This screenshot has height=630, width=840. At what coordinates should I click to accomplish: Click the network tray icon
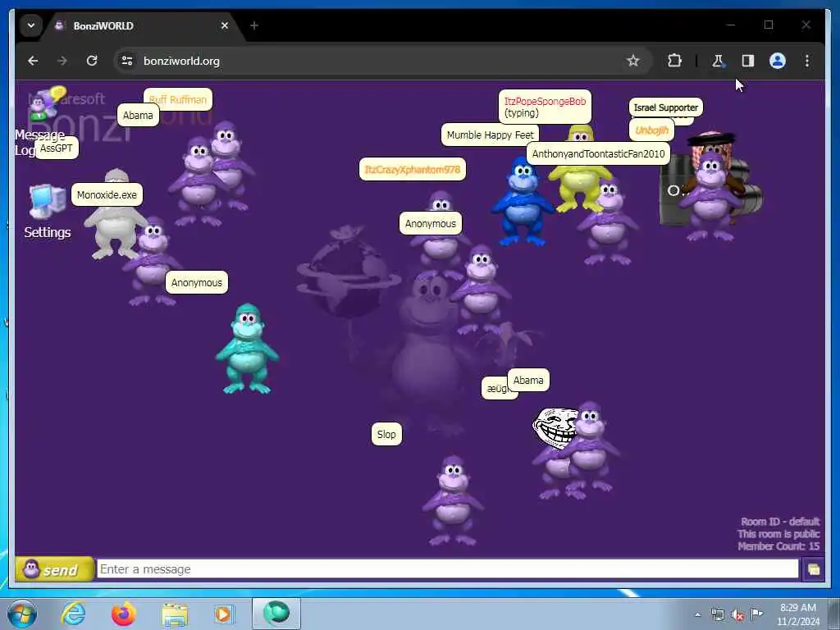pyautogui.click(x=718, y=615)
